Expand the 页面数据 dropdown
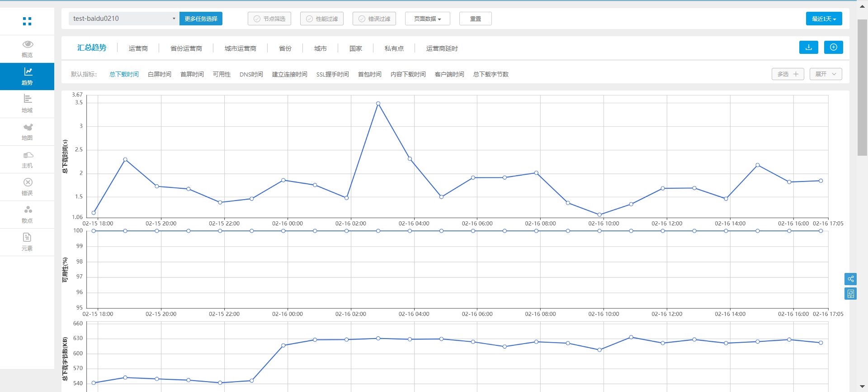 coord(427,19)
